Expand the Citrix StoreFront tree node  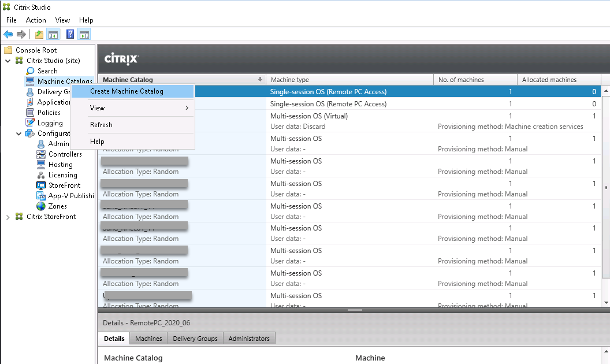click(8, 217)
